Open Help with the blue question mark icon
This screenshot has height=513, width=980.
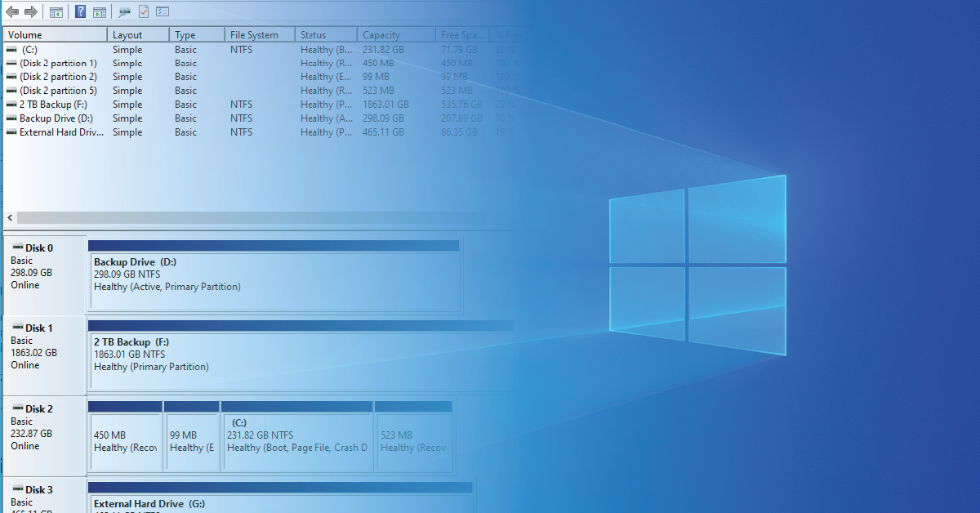(78, 11)
